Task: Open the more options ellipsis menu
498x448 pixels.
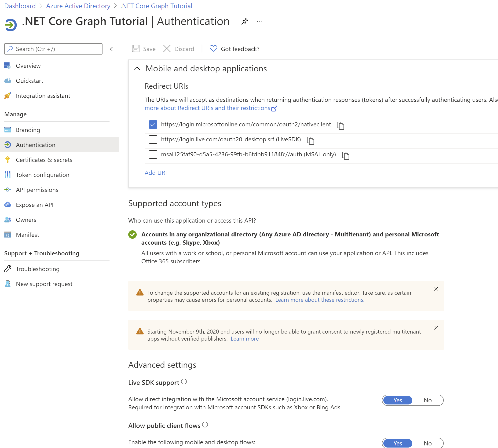Action: click(x=260, y=21)
